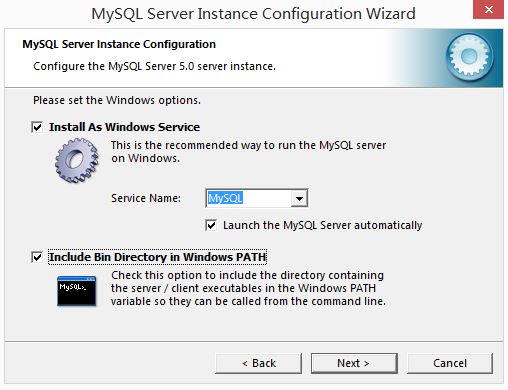Click the Service Name: label
The height and width of the screenshot is (390, 508).
[146, 198]
